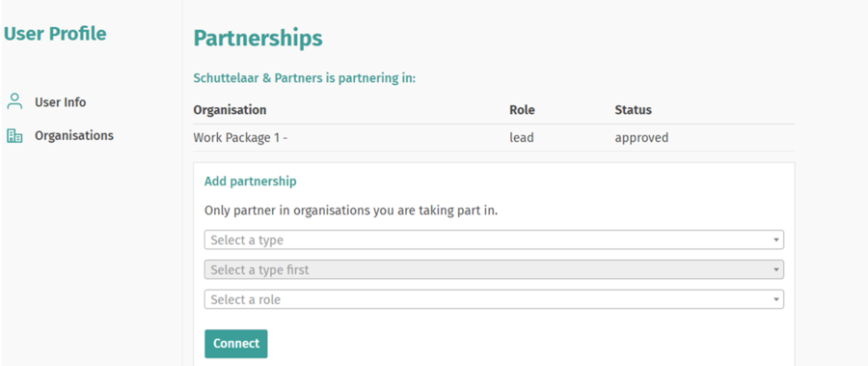Click the User Info person icon
The height and width of the screenshot is (366, 868).
14,101
